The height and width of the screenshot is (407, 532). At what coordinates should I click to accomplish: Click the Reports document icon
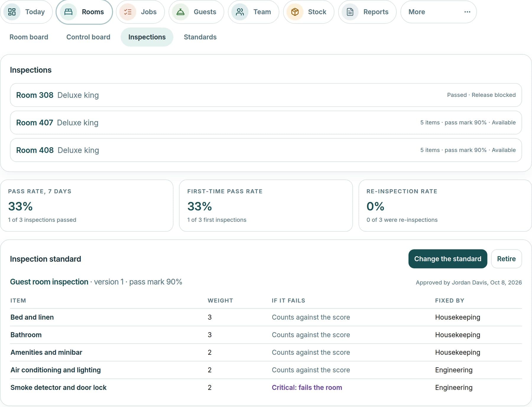(350, 12)
